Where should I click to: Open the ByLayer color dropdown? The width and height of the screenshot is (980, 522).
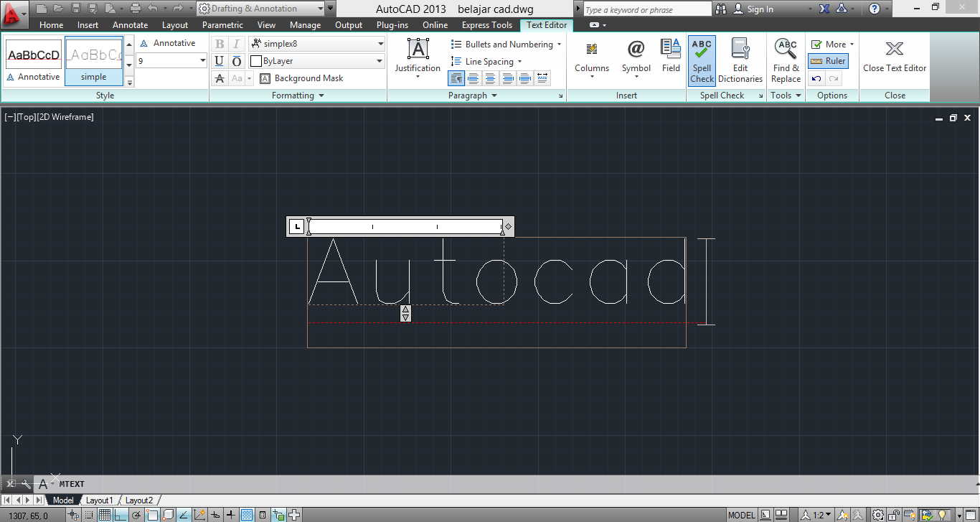click(x=380, y=61)
